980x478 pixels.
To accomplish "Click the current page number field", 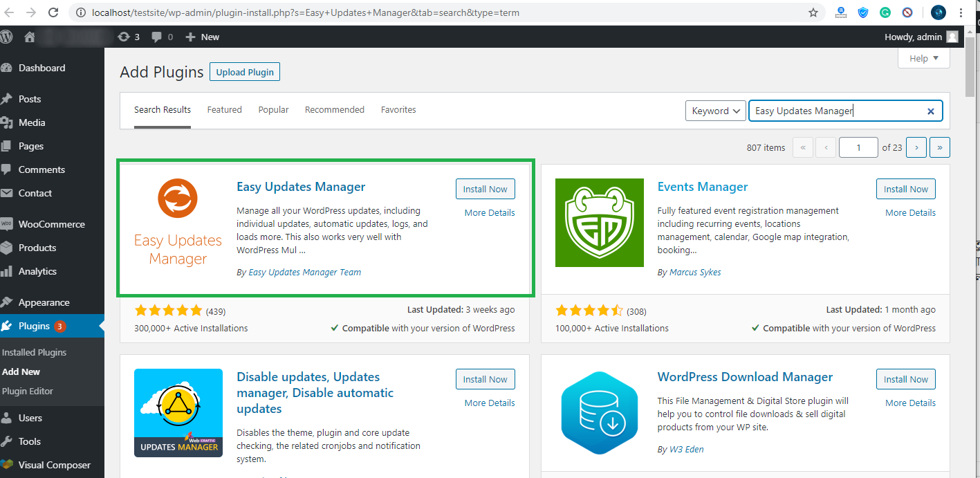I will [x=858, y=147].
